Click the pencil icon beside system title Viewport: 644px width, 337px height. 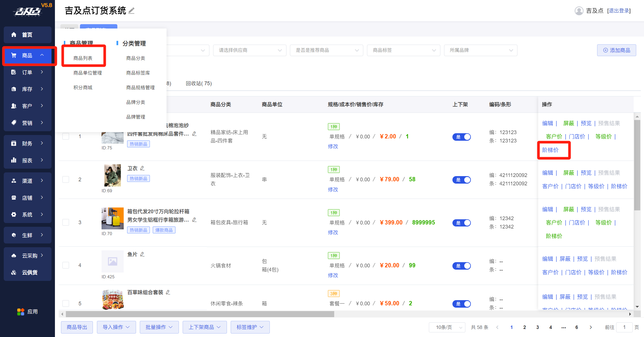click(131, 11)
